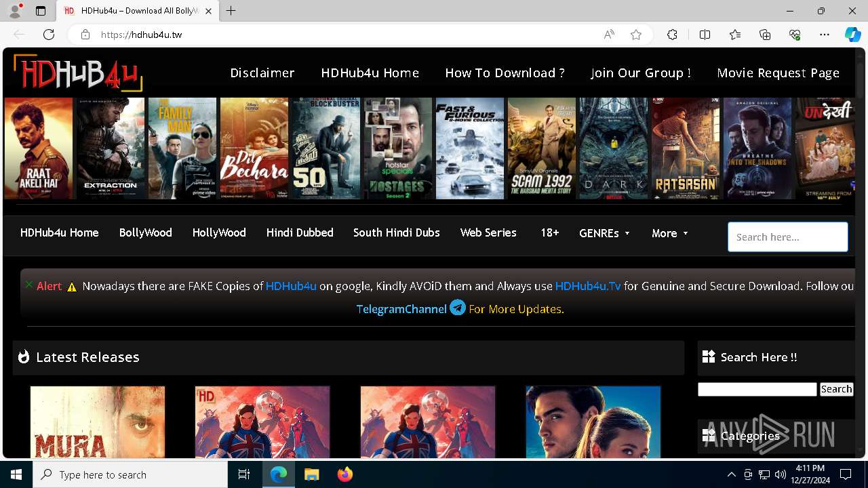Viewport: 868px width, 488px height.
Task: Click the browser back arrow
Action: pos(19,35)
